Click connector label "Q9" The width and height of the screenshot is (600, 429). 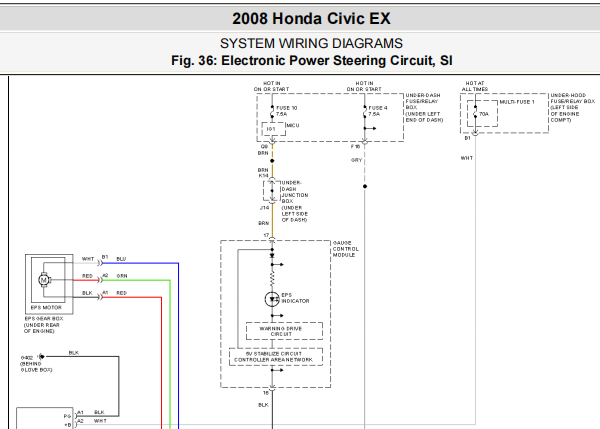(x=264, y=146)
